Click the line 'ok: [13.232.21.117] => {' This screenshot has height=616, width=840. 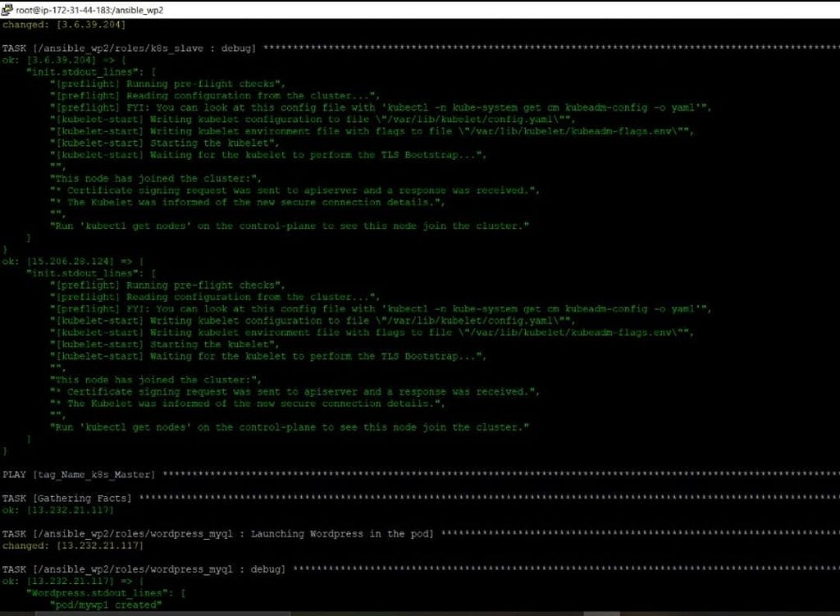tap(73, 582)
